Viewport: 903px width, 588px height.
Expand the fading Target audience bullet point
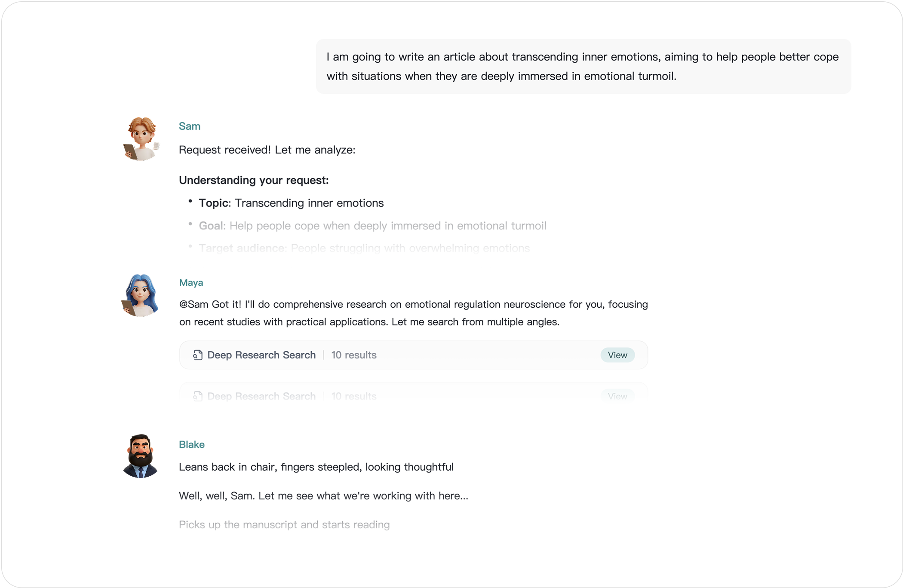tap(364, 248)
